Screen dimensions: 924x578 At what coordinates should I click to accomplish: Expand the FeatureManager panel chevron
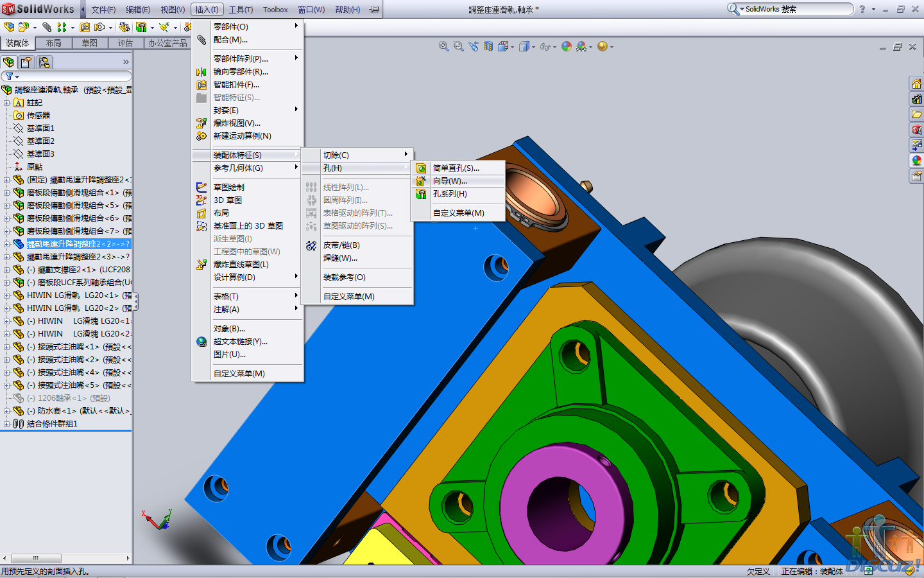(x=126, y=62)
